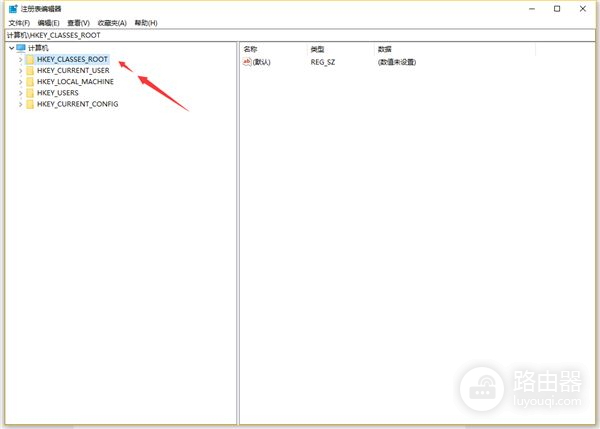600x429 pixels.
Task: Click the (默认) string value icon
Action: (247, 62)
